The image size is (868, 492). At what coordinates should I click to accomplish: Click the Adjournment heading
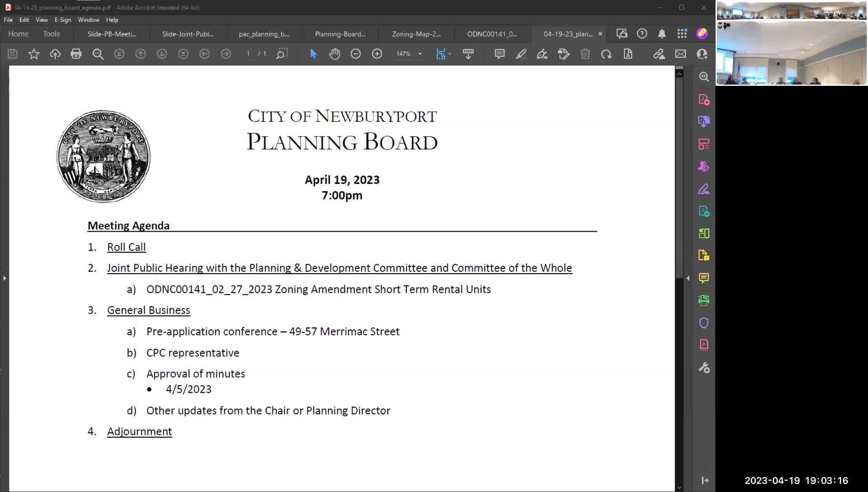click(x=140, y=431)
